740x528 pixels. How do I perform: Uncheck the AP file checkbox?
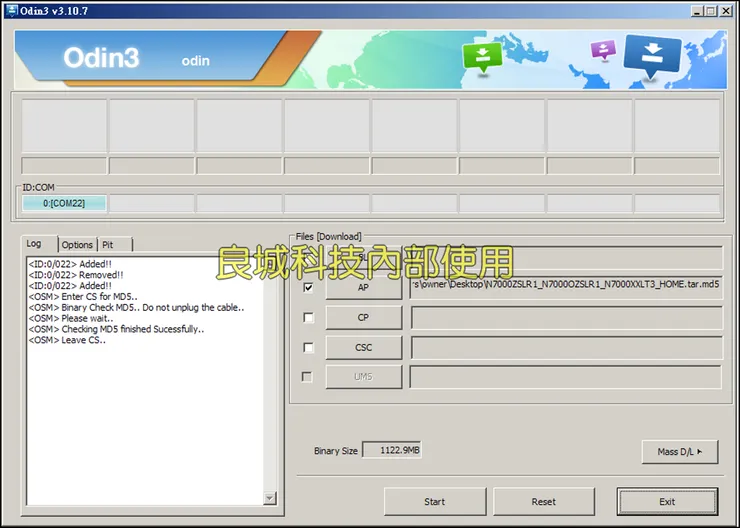308,287
